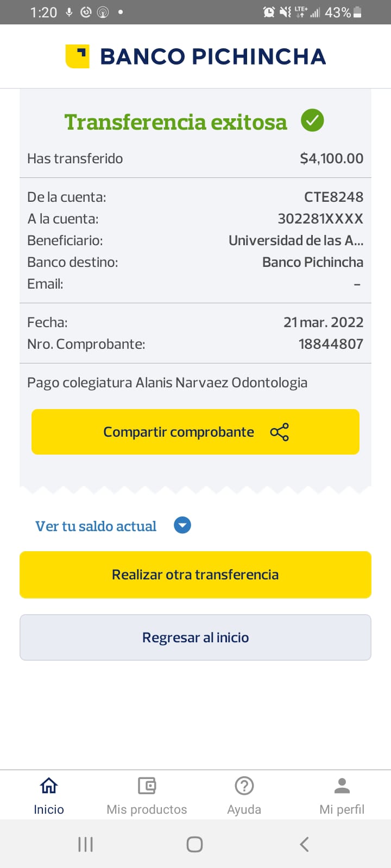391x868 pixels.
Task: Tap the Inicio home icon
Action: (49, 786)
